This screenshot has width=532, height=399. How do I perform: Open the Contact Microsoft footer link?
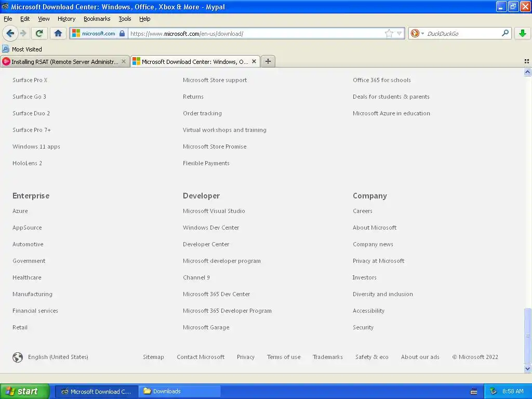click(x=201, y=357)
